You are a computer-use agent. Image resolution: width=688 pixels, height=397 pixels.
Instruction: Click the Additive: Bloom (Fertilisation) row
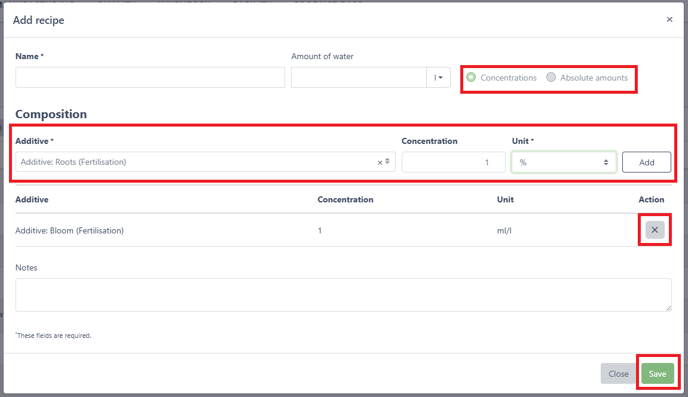pos(343,230)
